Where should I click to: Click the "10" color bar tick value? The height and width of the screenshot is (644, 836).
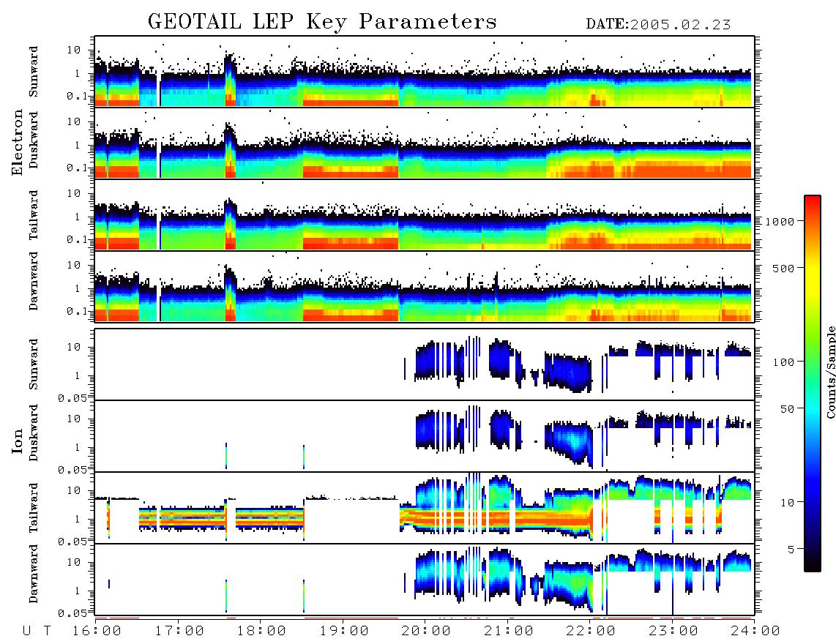pyautogui.click(x=787, y=503)
